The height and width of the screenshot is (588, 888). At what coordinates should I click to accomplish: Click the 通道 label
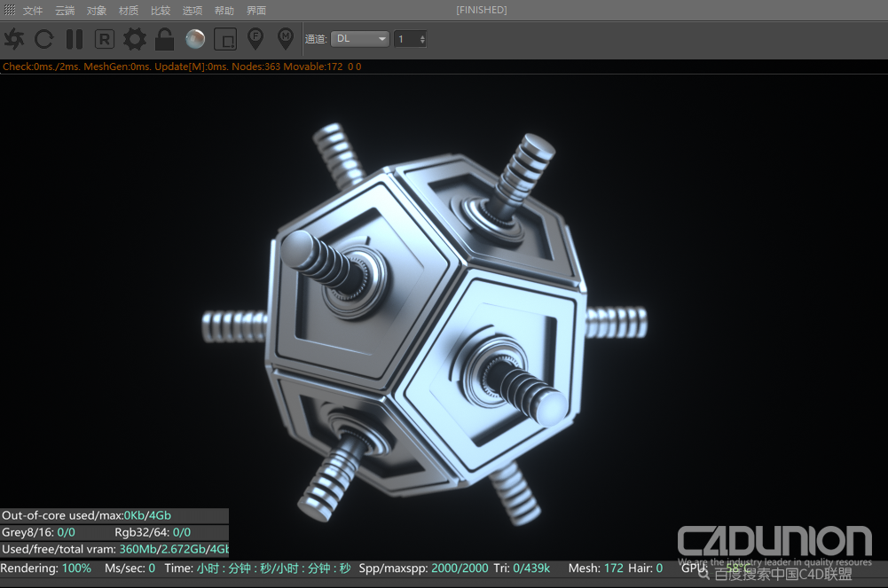316,39
